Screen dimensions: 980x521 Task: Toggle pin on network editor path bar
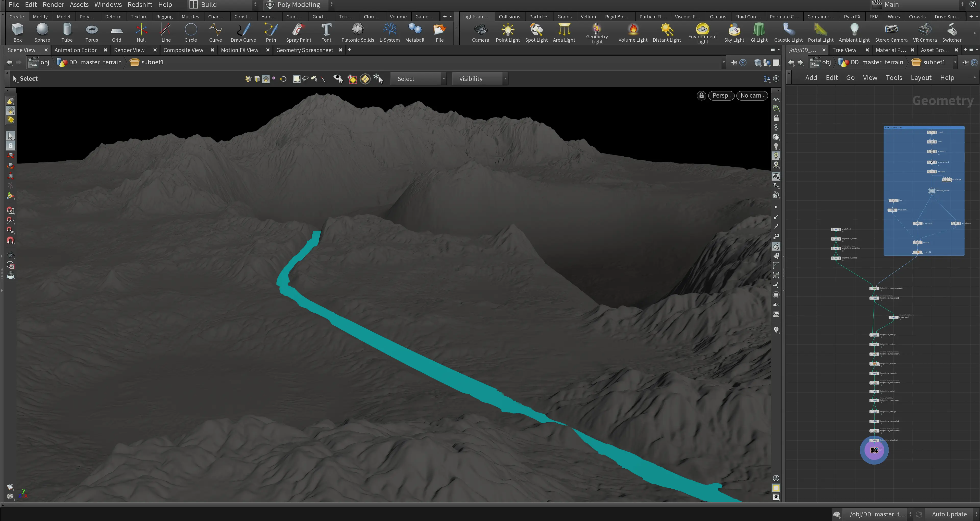point(965,63)
